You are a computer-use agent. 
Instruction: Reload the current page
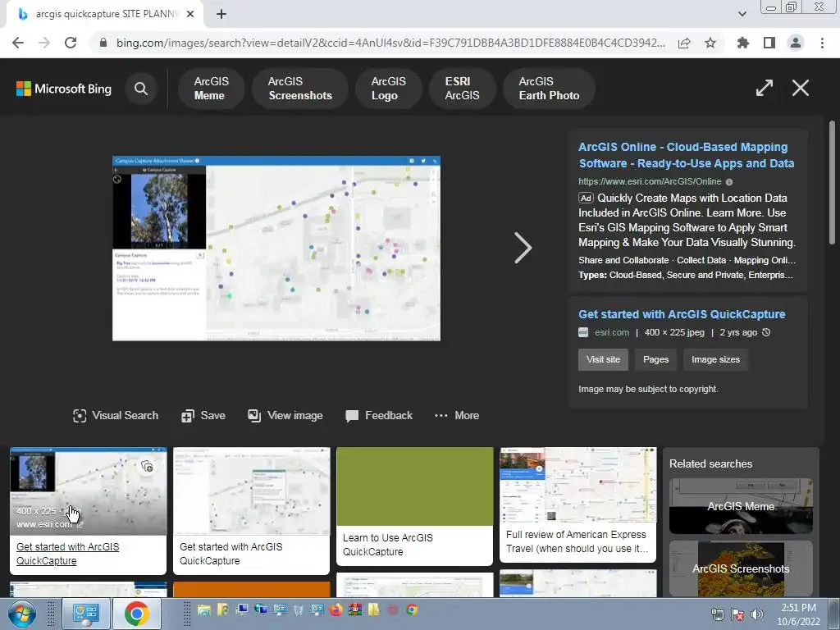tap(71, 43)
